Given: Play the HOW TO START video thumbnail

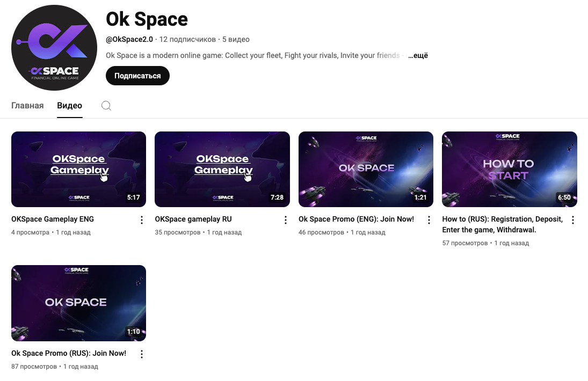Looking at the screenshot, I should [509, 169].
